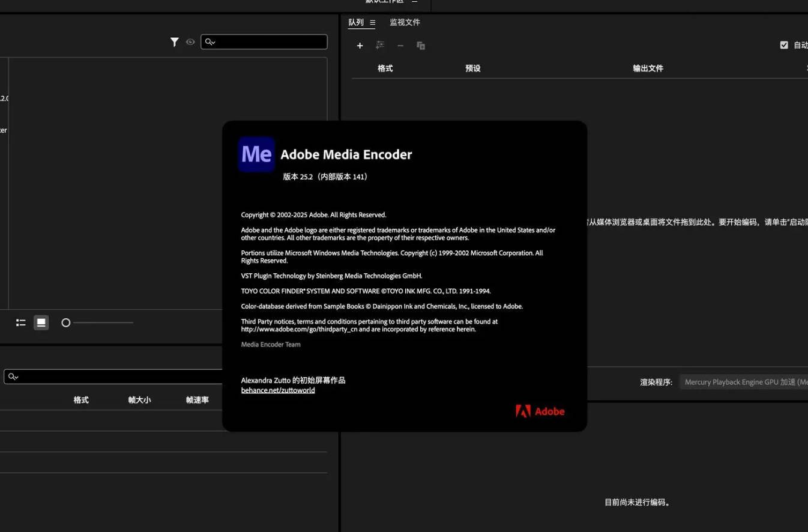Toggle the eye visibility icon near the filter
This screenshot has width=808, height=532.
coord(190,41)
